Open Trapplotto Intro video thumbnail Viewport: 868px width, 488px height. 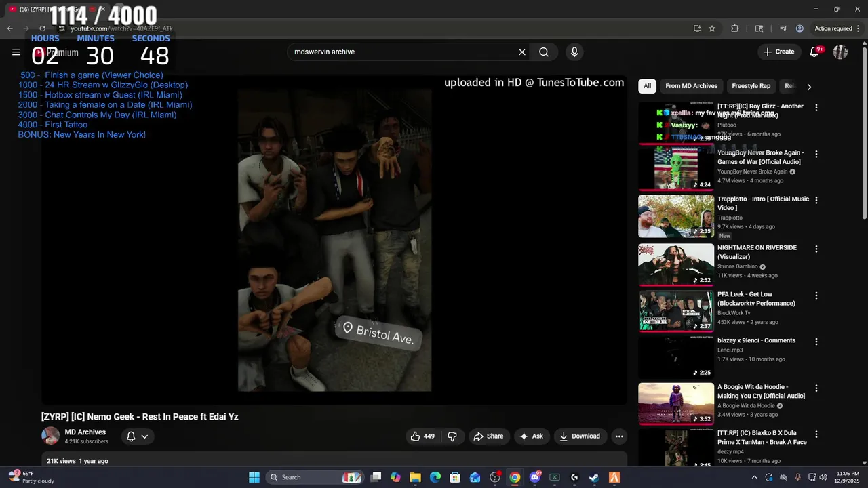tap(676, 216)
